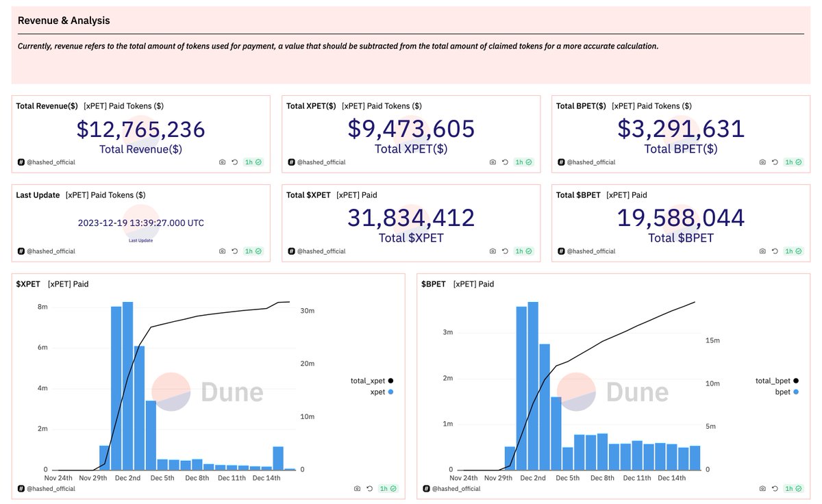Click the 1h status badge on Total $BPET

click(794, 251)
